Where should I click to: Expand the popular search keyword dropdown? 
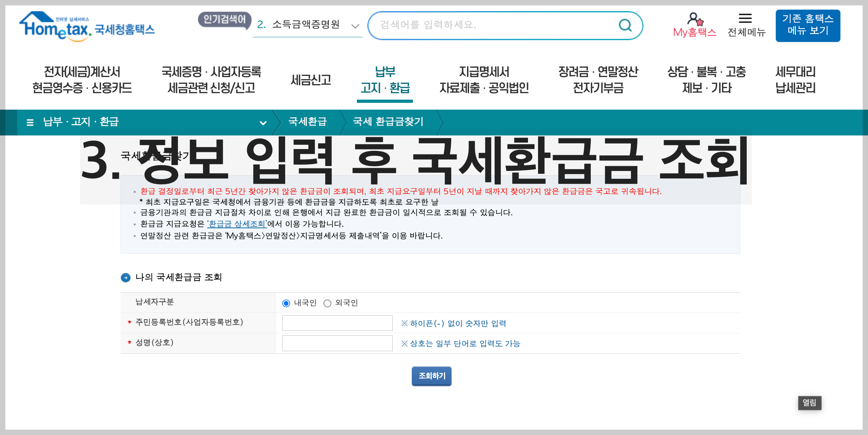click(355, 26)
